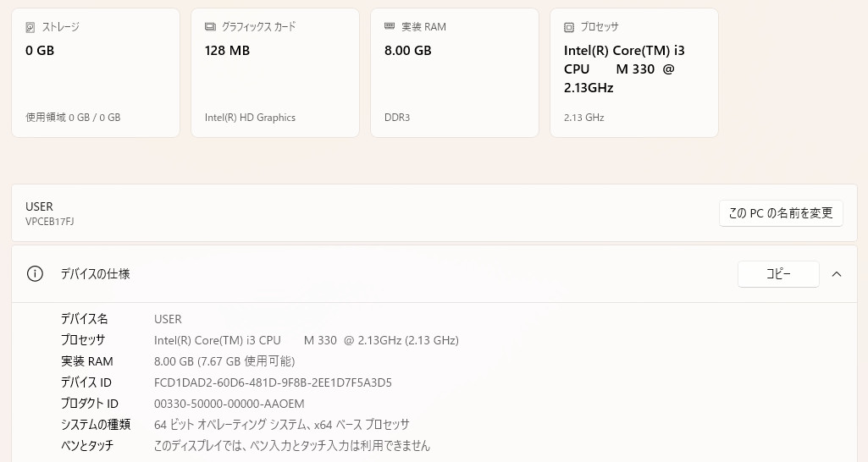The height and width of the screenshot is (462, 868).
Task: Click the storage disk icon
Action: pyautogui.click(x=30, y=27)
